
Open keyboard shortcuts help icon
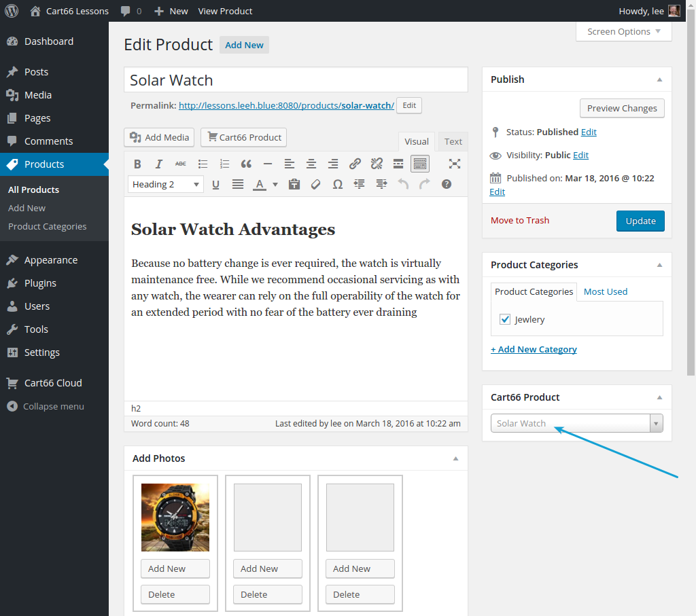446,185
